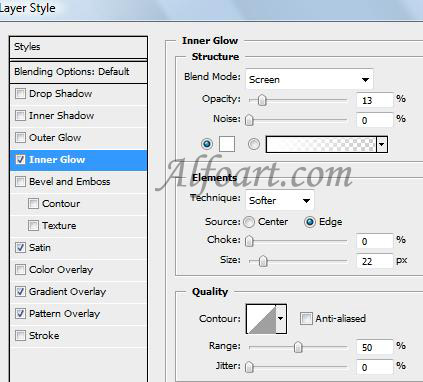Click the Size slider handle

click(x=263, y=261)
